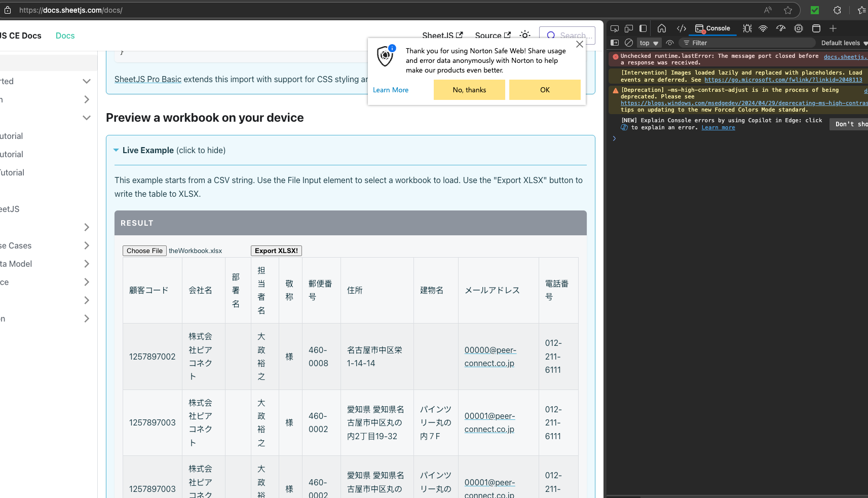Click the 顧客コード column header
Image resolution: width=868 pixels, height=498 pixels.
coord(153,290)
